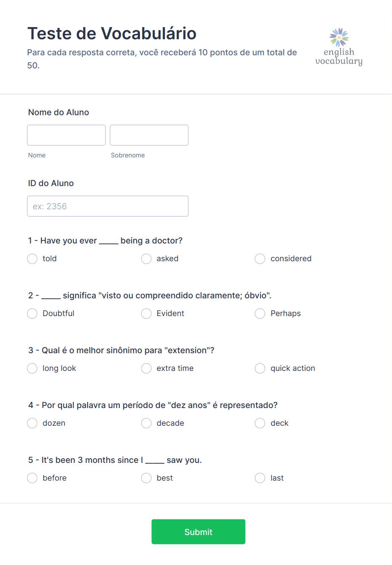This screenshot has height=565, width=392.
Task: Select the 'before' radio button
Action: click(32, 478)
